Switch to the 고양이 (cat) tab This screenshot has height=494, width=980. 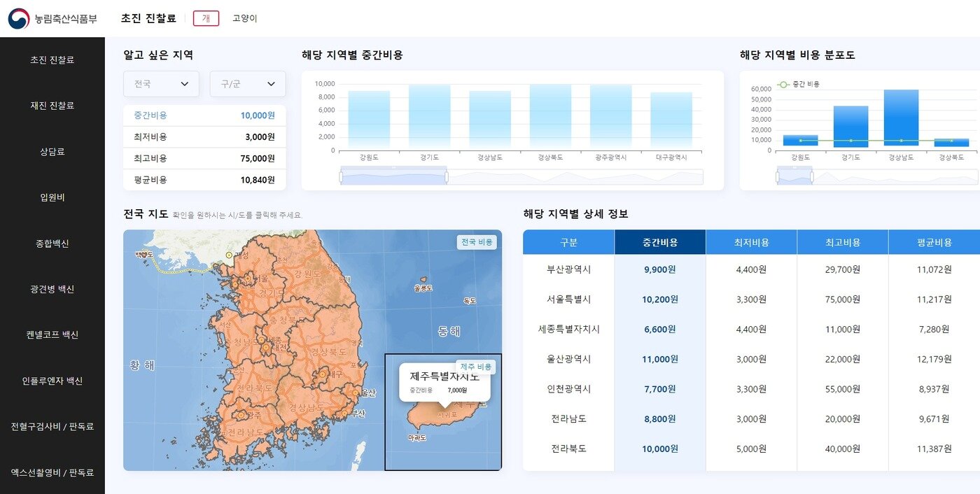[246, 18]
